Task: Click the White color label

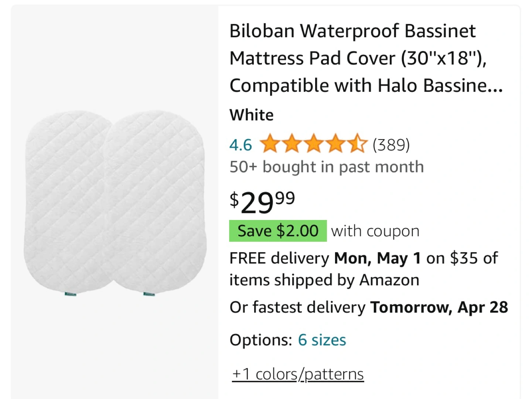Action: click(252, 115)
